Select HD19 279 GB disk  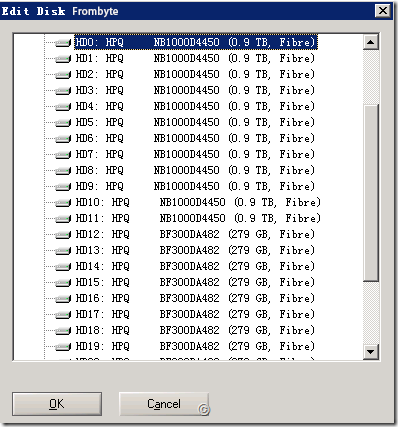point(195,346)
